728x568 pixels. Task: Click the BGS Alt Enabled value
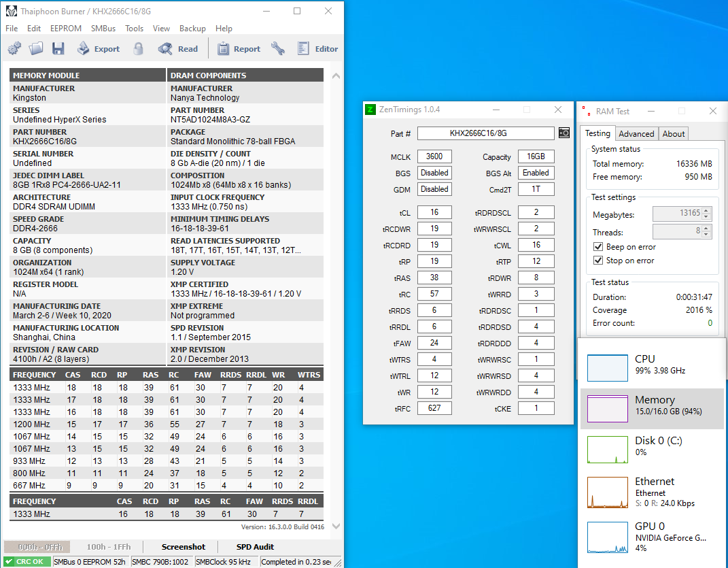point(536,173)
